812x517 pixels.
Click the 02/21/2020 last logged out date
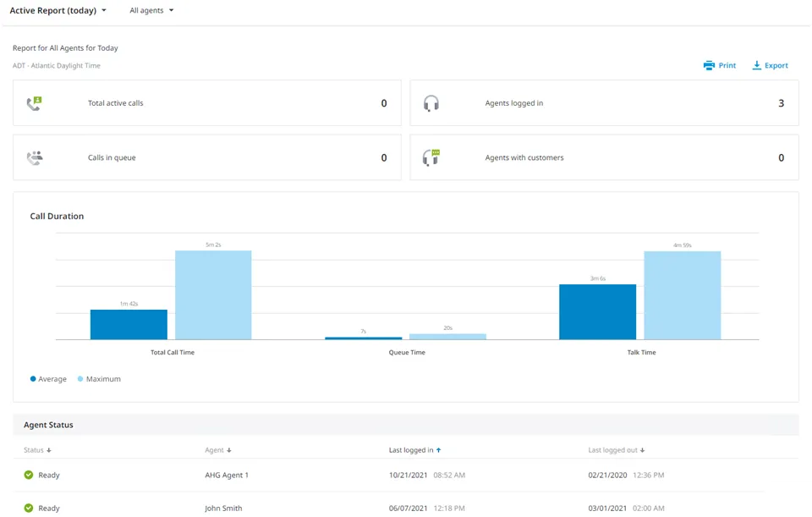point(607,475)
